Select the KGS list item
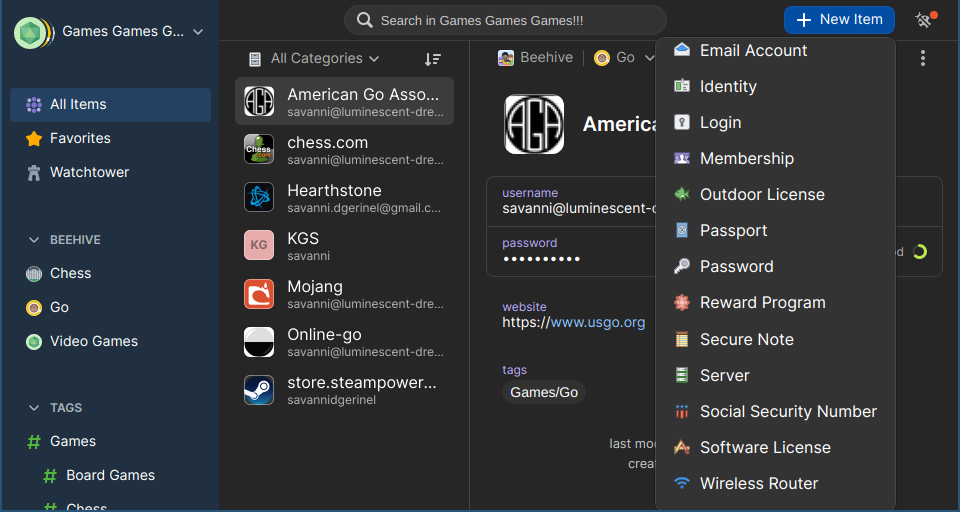 344,245
